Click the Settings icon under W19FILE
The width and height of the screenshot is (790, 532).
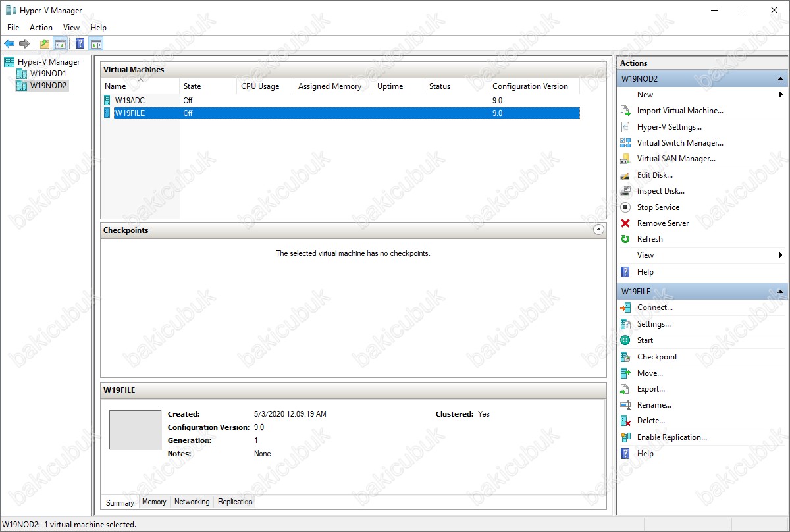coord(625,324)
